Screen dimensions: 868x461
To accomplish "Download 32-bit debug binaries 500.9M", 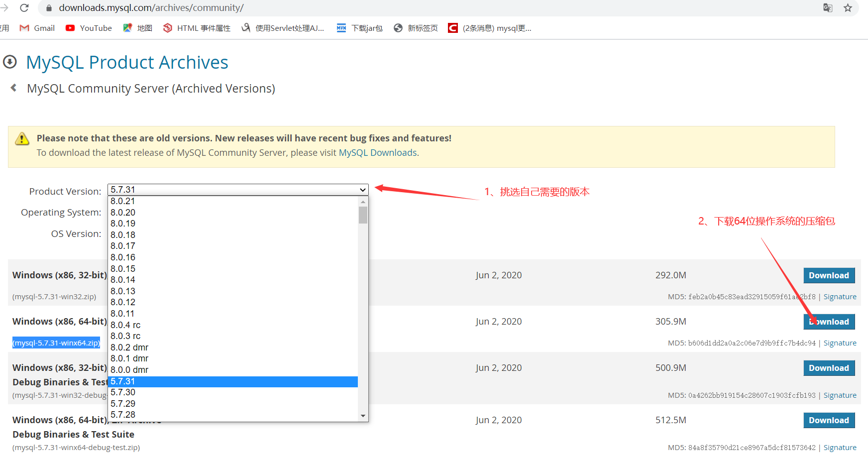I will click(829, 368).
